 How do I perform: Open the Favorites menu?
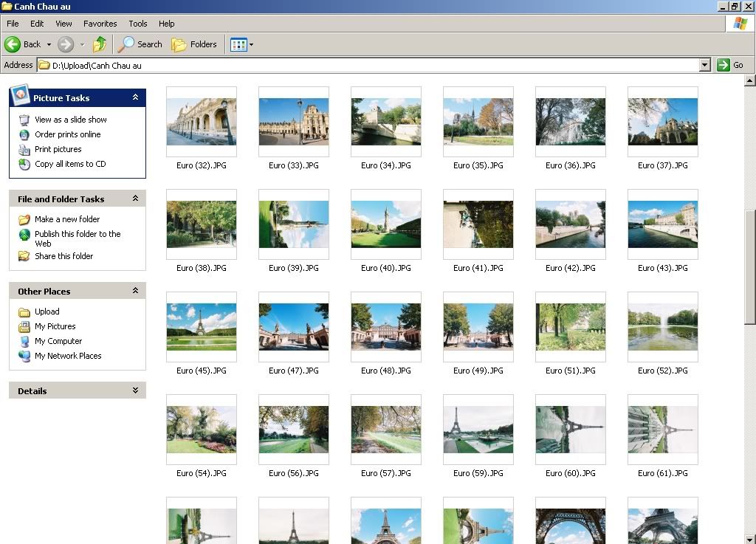(x=100, y=24)
